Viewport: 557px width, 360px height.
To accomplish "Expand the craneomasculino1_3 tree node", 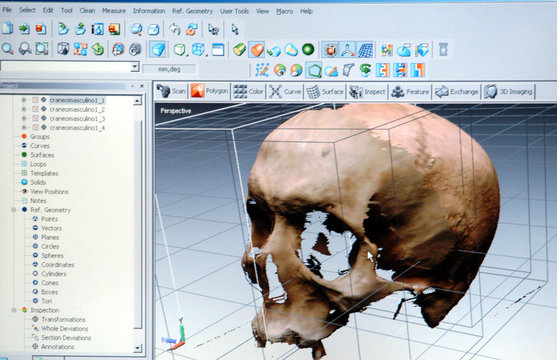I will (24, 118).
